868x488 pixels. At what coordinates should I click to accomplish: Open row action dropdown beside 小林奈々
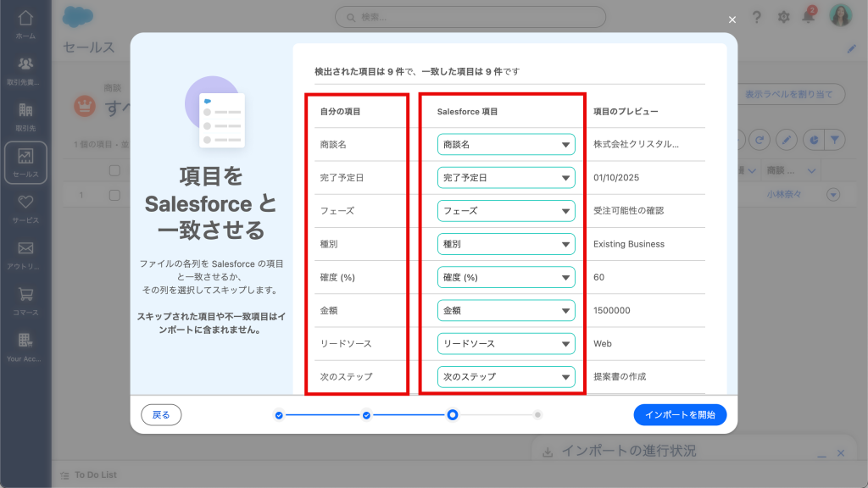click(x=833, y=195)
